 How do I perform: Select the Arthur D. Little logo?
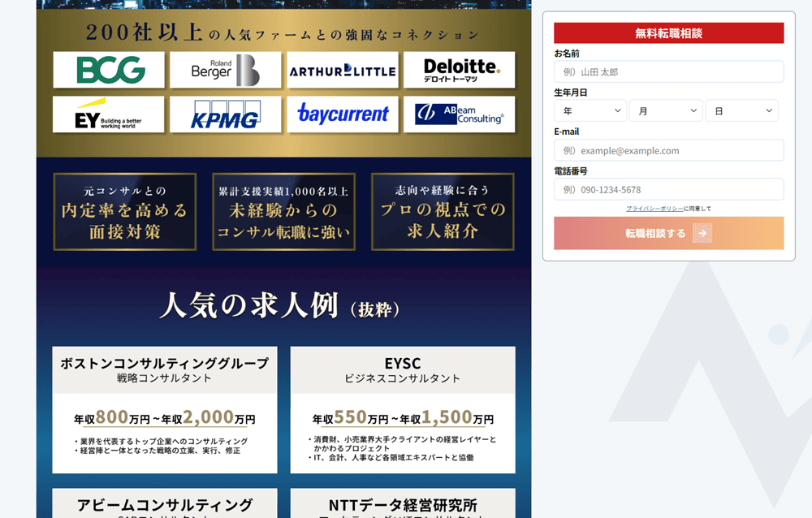[342, 70]
